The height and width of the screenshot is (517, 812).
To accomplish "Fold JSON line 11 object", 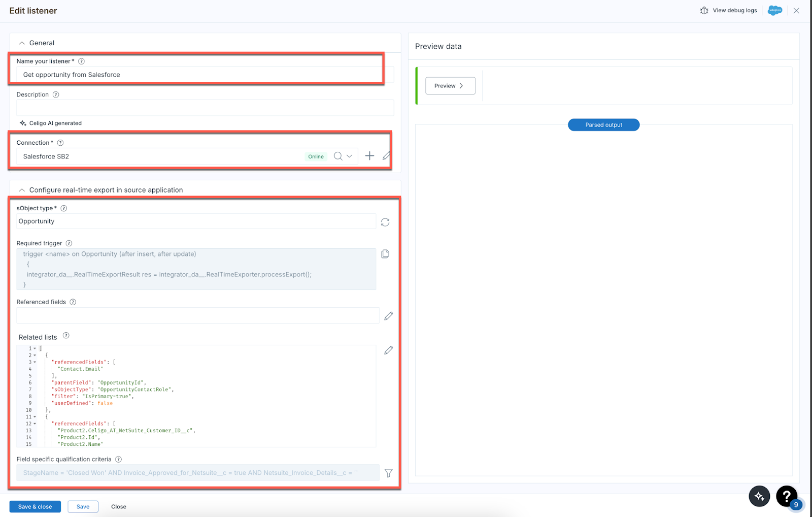I will point(35,417).
